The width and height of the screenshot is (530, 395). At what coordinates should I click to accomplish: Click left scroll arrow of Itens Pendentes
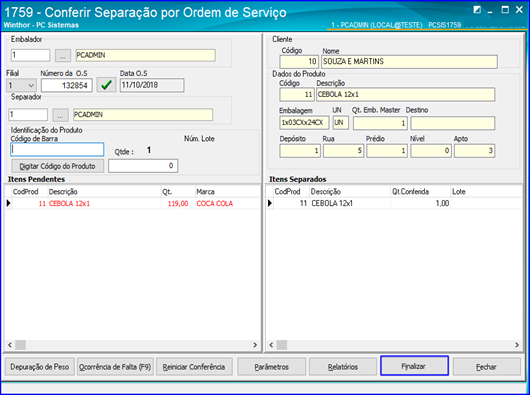pos(10,345)
